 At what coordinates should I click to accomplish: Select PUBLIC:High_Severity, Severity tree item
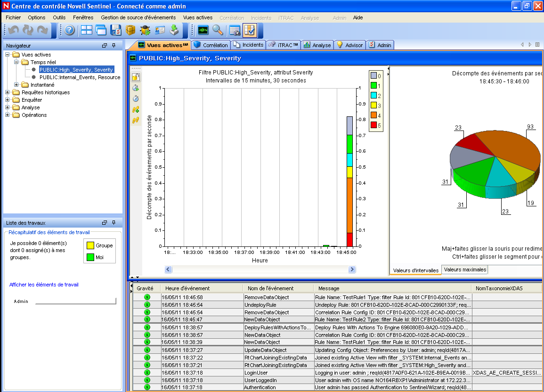pyautogui.click(x=76, y=70)
